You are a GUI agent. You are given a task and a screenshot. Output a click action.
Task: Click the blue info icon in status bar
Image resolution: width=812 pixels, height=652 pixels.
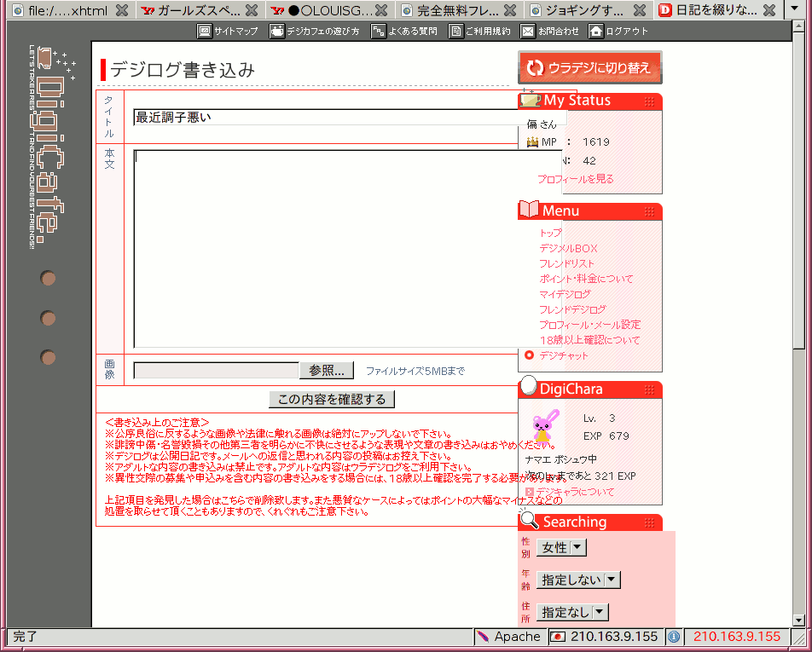tap(673, 637)
